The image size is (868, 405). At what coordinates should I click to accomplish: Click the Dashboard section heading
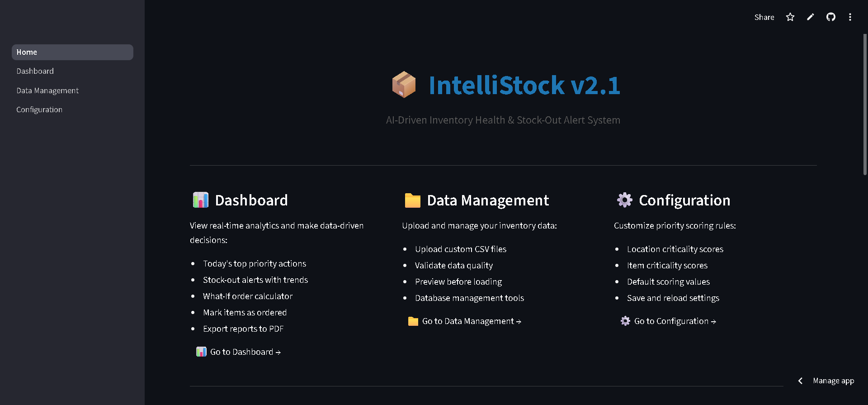tap(251, 200)
